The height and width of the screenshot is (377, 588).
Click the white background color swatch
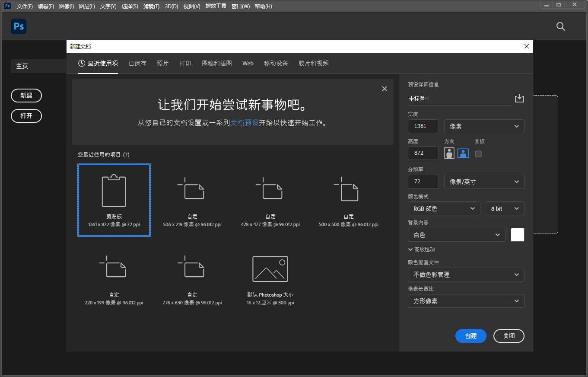[517, 235]
